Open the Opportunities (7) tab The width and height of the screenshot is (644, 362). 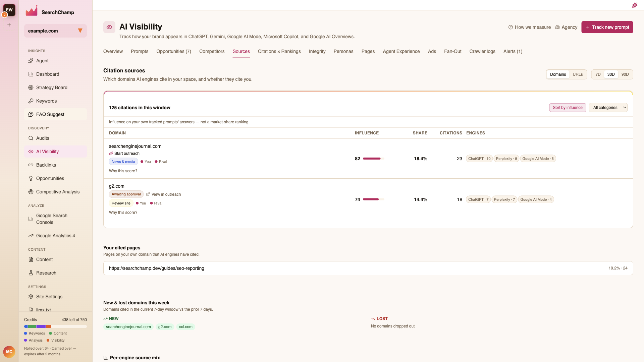(174, 51)
